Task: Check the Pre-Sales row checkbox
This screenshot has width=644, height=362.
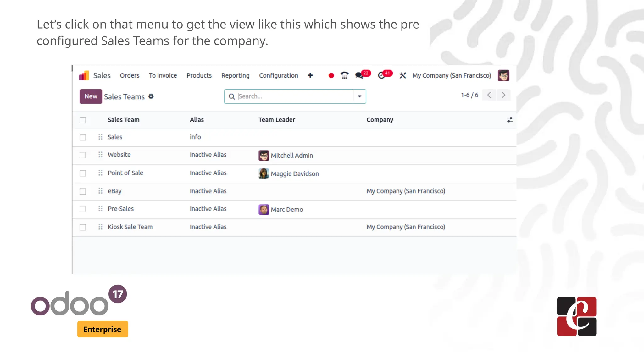Action: (83, 209)
